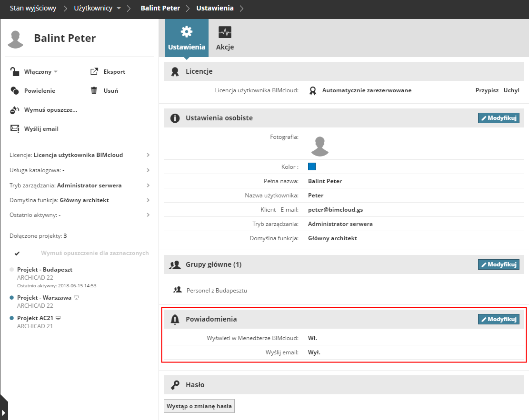Viewport: 529px width, 420px height.
Task: Click the Powielenie duplicate icon
Action: pos(15,91)
